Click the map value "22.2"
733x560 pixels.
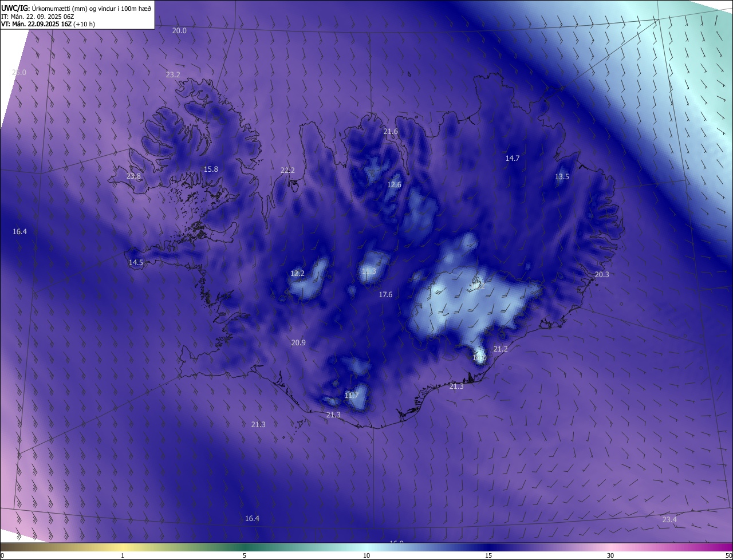click(x=287, y=170)
